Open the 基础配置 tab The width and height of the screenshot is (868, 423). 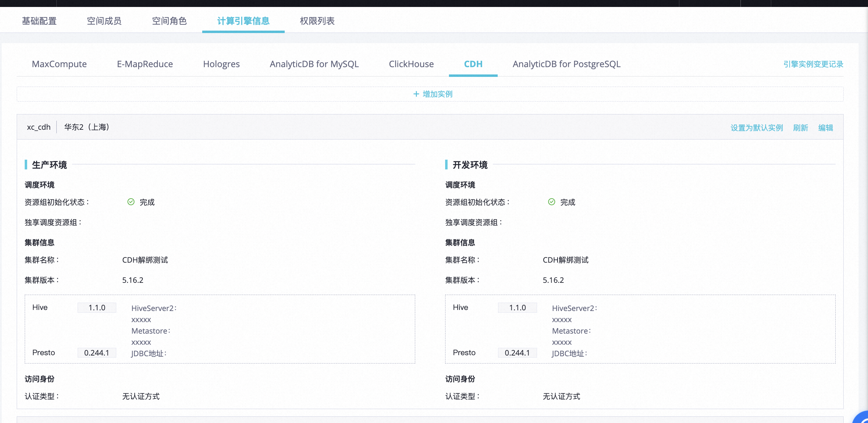39,21
